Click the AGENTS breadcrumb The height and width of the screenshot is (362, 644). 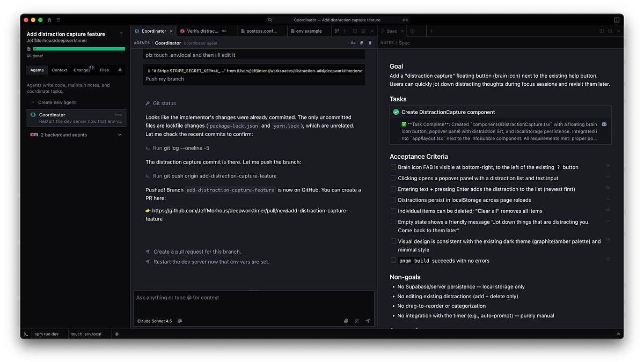click(x=142, y=43)
